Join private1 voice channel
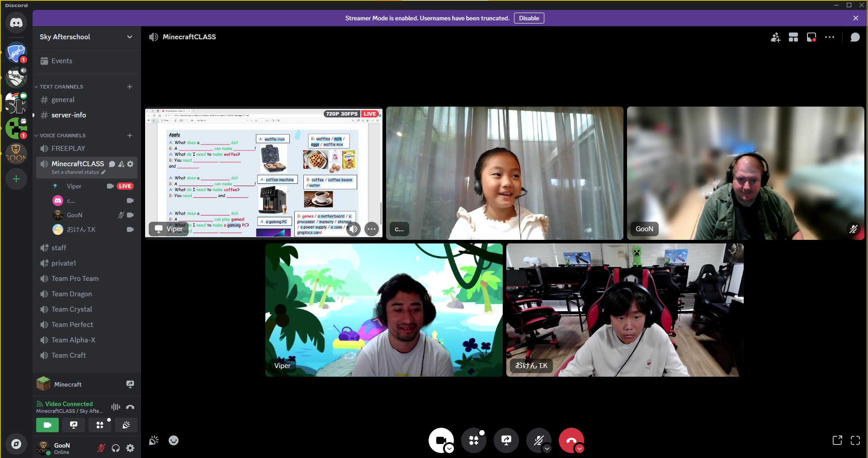 click(86, 263)
